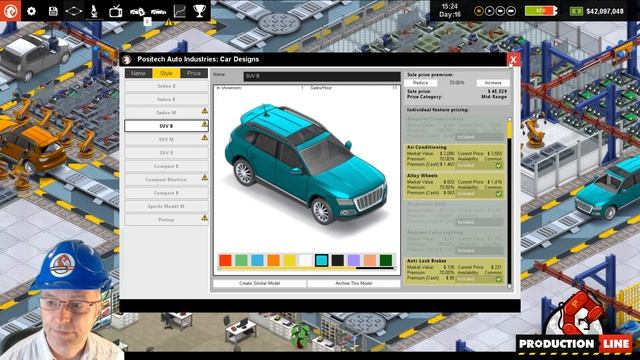
Task: Select the SUV B design
Action: tap(166, 126)
